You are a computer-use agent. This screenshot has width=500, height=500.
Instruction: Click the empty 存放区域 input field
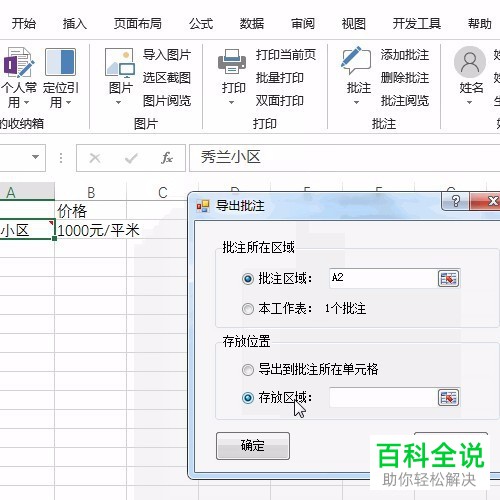(383, 397)
